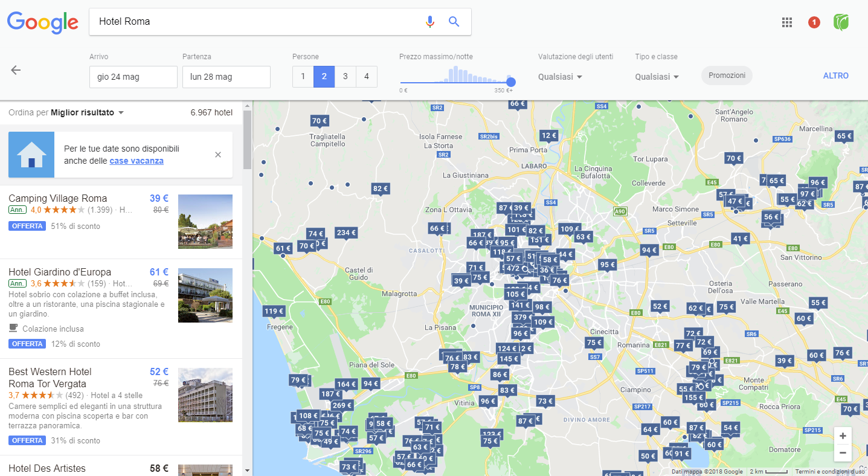Image resolution: width=868 pixels, height=476 pixels.
Task: Select the 109 € marker near SR5
Action: [570, 230]
